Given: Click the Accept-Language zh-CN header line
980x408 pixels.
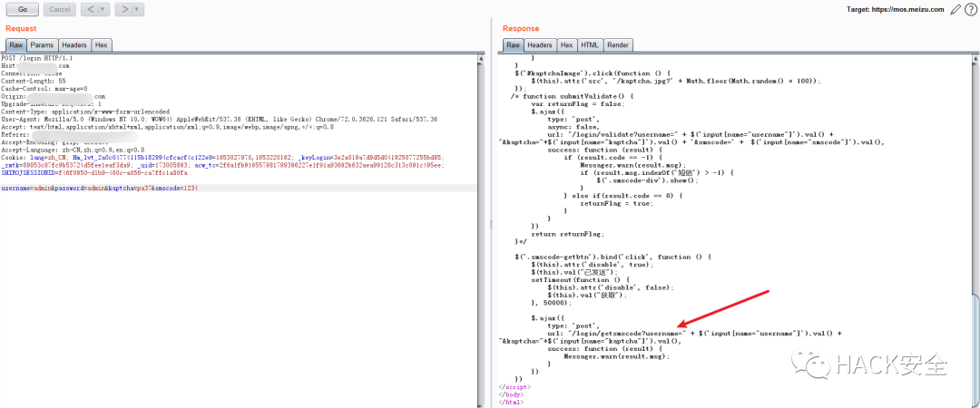Looking at the screenshot, I should [x=73, y=150].
